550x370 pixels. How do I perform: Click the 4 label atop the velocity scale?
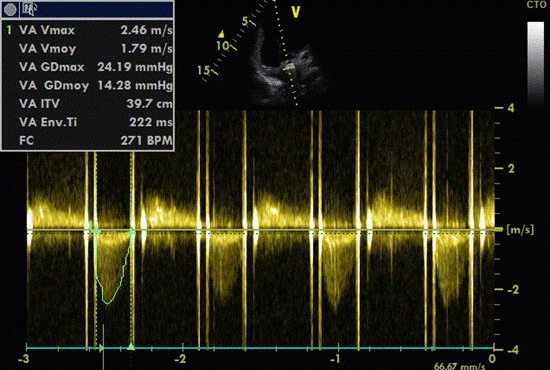pos(511,108)
